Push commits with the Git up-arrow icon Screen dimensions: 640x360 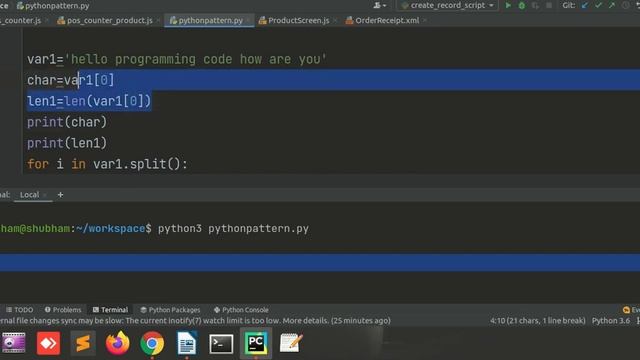tap(612, 6)
